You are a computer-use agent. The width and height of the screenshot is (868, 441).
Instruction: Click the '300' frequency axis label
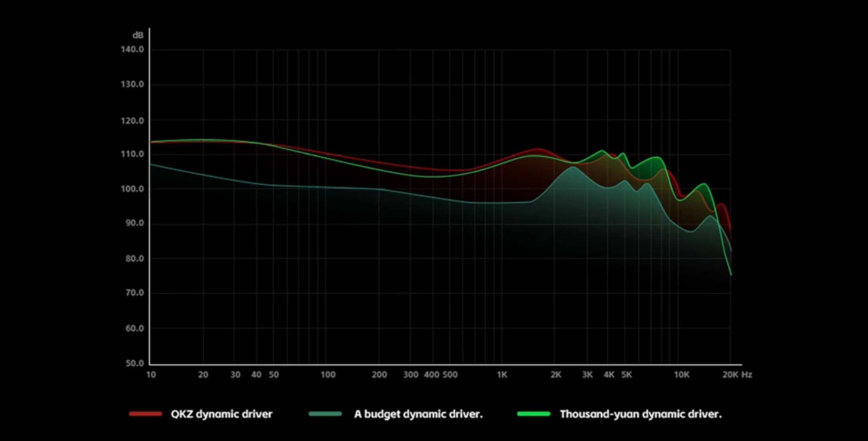point(411,375)
